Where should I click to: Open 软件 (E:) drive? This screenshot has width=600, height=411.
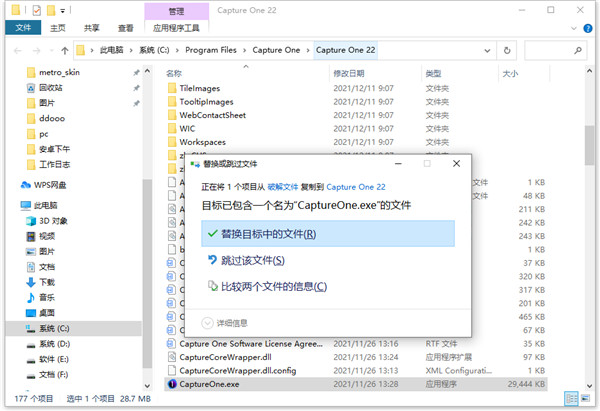(54, 359)
